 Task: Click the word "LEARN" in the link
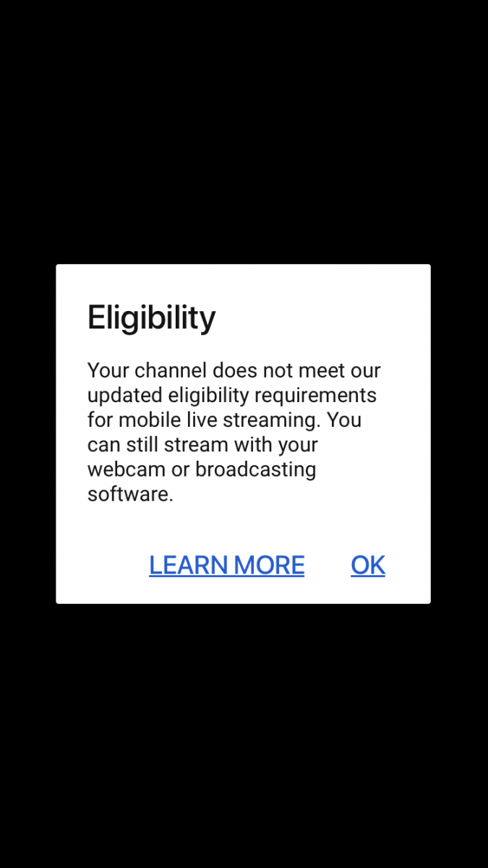[189, 565]
